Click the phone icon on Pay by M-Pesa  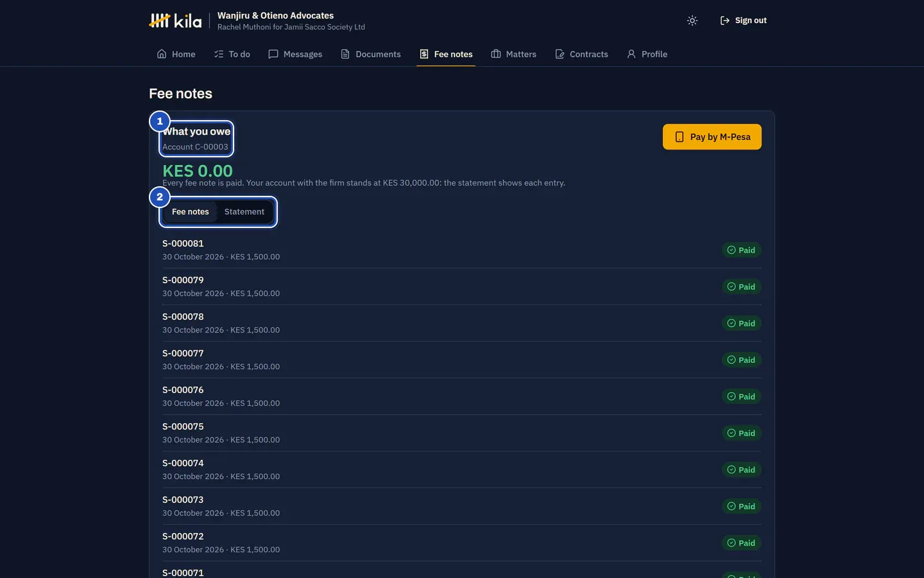(680, 137)
